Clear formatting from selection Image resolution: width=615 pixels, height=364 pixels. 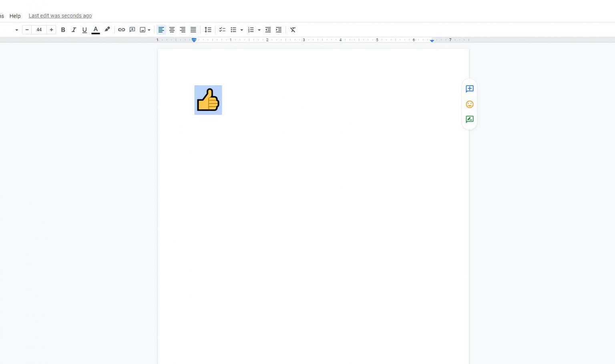(x=293, y=30)
